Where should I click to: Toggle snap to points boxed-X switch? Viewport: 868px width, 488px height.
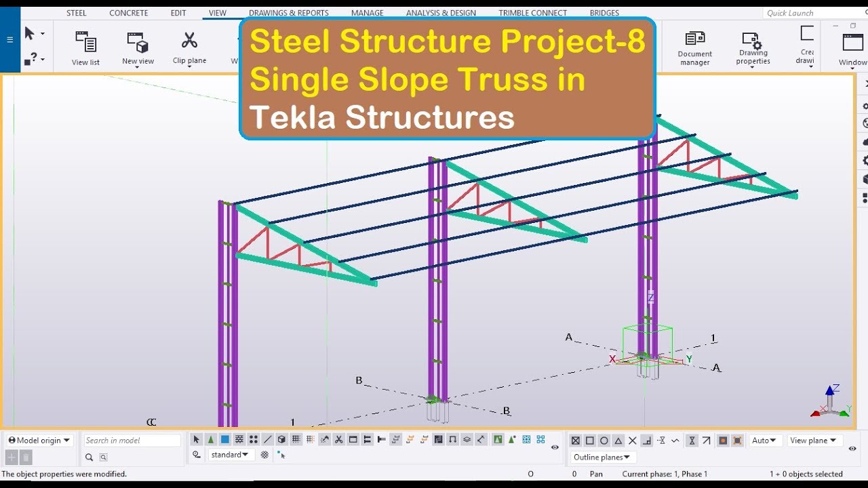576,441
